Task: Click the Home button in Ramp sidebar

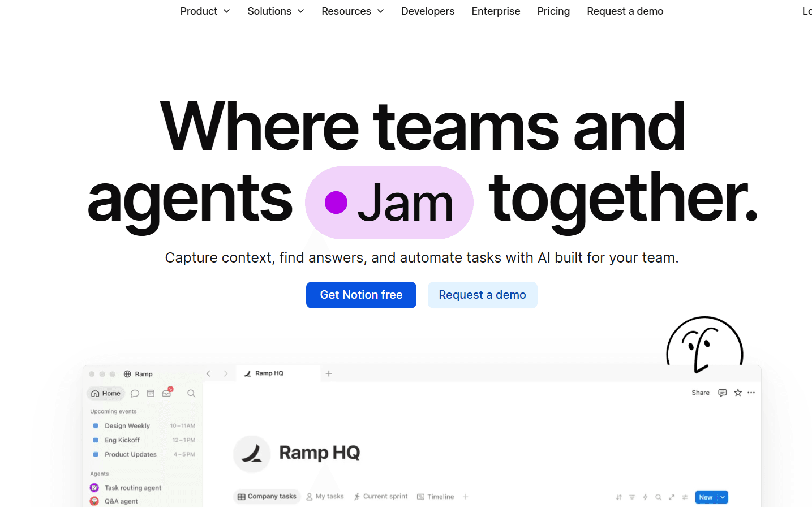Action: coord(106,394)
